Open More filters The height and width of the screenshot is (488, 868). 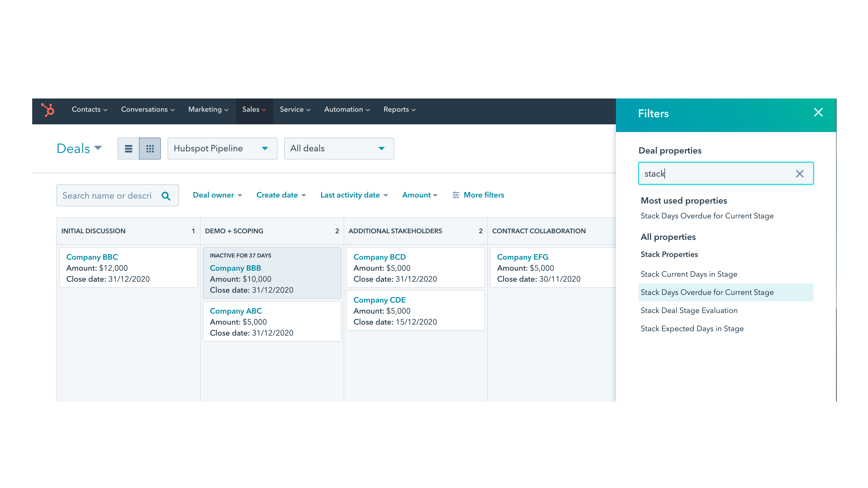[484, 195]
